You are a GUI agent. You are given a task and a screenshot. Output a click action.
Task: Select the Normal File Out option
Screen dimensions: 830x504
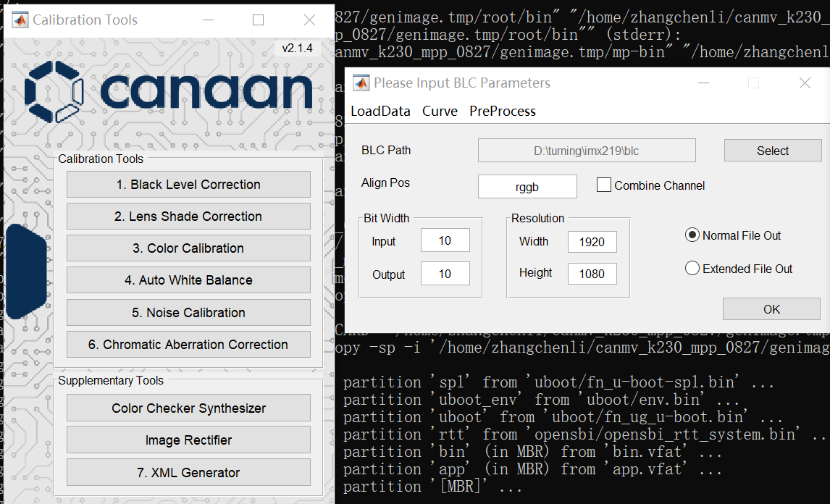(x=692, y=235)
